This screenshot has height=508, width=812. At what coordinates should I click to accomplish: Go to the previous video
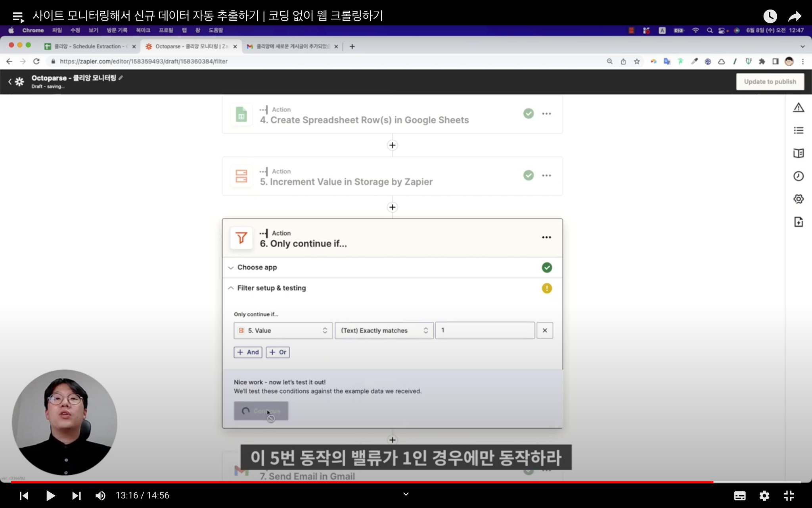point(24,495)
